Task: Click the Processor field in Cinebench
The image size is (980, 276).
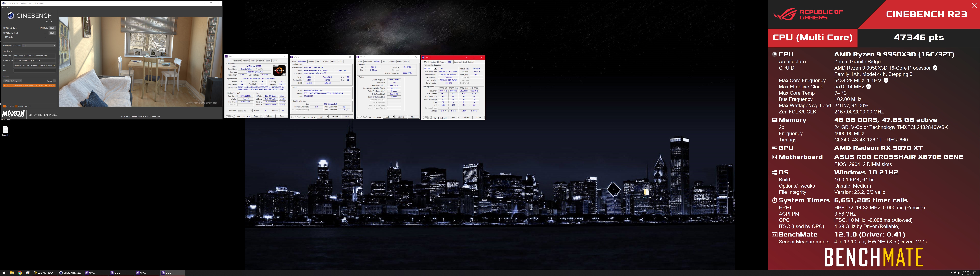Action: (35, 56)
